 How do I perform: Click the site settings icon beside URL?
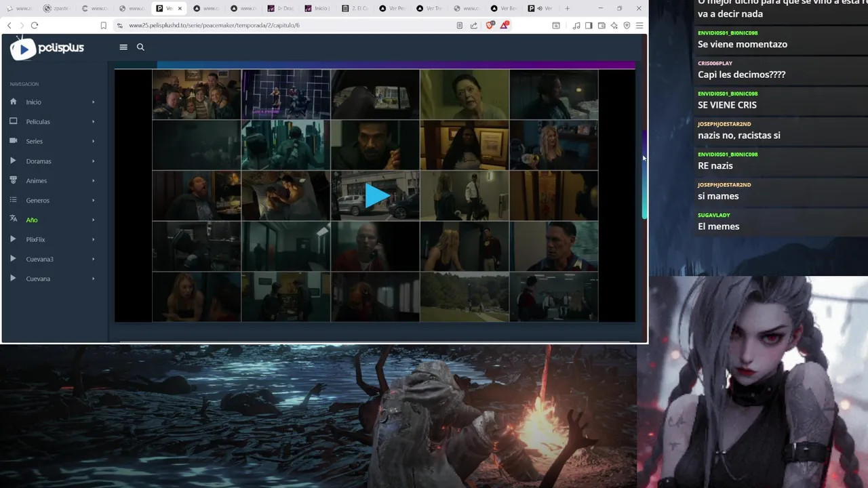click(120, 25)
